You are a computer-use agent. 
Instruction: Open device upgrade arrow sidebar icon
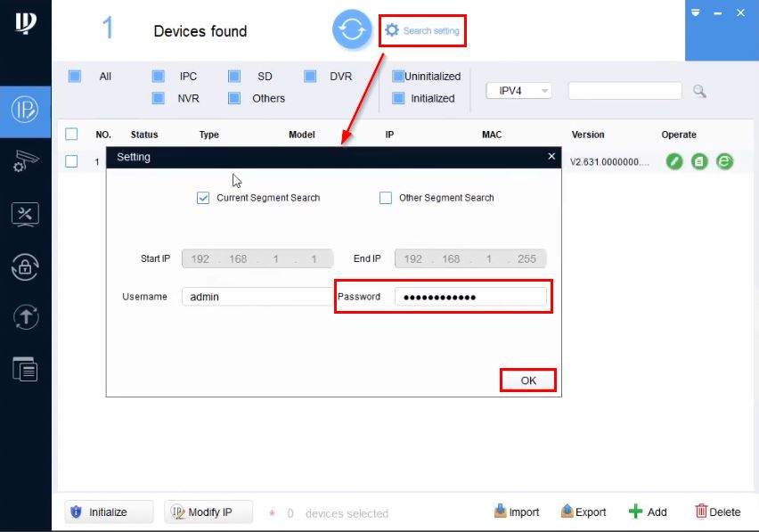25,317
